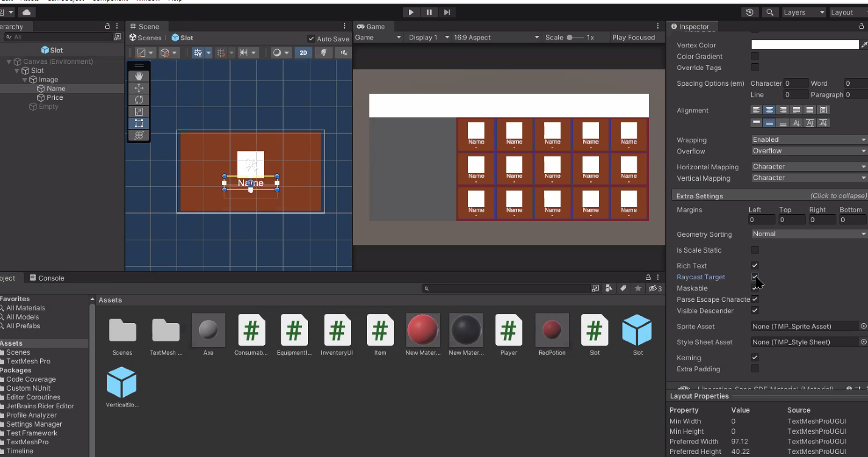The image size is (868, 457).
Task: Toggle Visible Descender checkbox
Action: (x=755, y=310)
